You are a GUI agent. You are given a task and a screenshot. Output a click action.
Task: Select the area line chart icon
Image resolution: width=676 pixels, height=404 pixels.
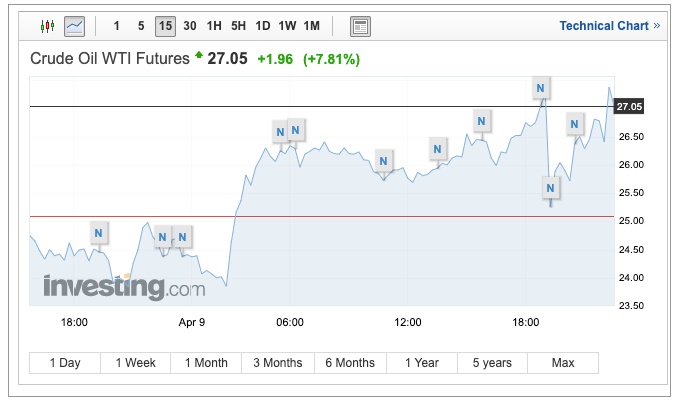tap(74, 26)
